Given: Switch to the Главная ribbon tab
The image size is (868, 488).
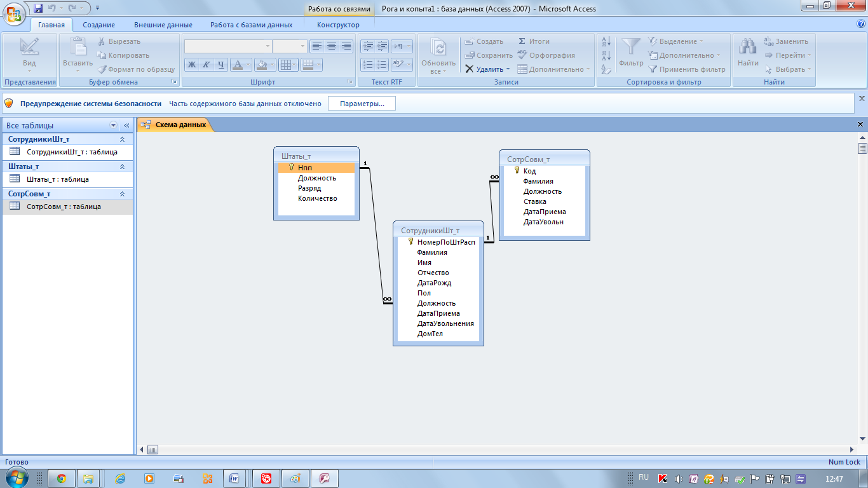Looking at the screenshot, I should [51, 25].
